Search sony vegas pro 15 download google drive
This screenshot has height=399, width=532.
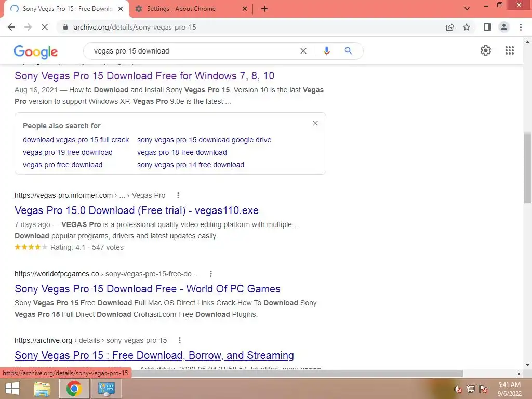click(x=204, y=140)
